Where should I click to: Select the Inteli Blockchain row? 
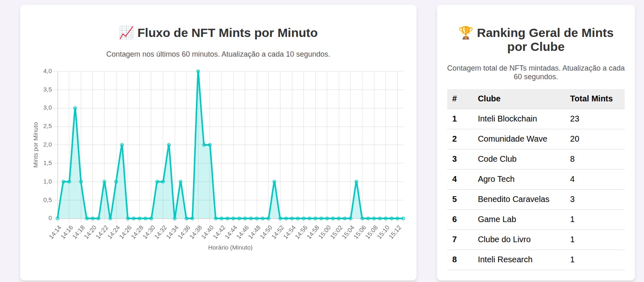coord(507,119)
